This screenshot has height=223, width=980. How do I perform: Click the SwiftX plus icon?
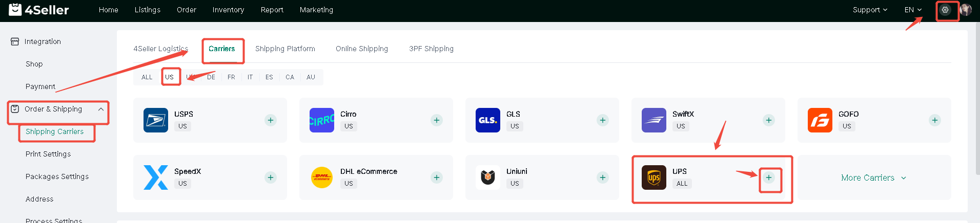tap(769, 120)
